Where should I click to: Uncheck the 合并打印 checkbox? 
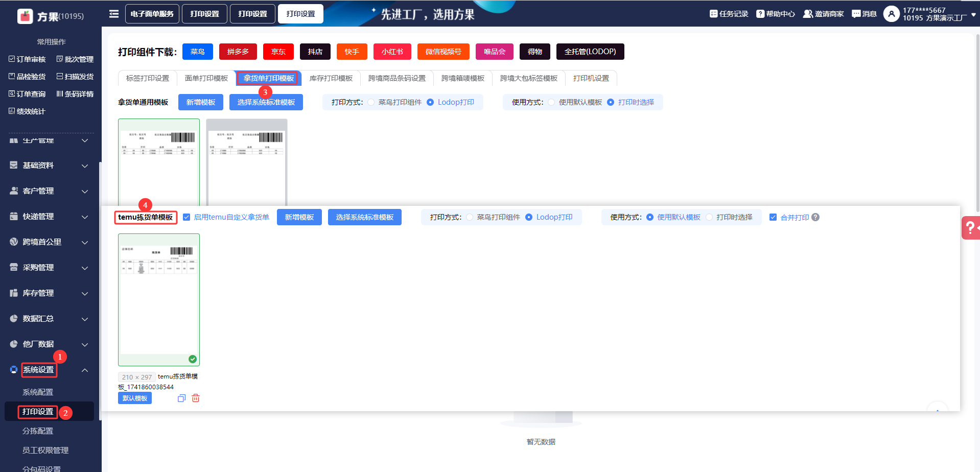click(x=773, y=217)
